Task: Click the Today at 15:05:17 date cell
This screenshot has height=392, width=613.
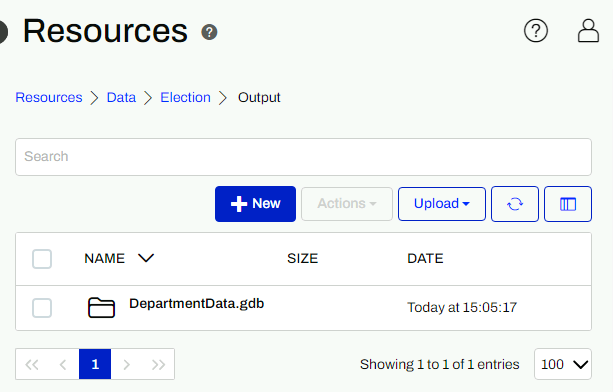Action: pyautogui.click(x=462, y=307)
